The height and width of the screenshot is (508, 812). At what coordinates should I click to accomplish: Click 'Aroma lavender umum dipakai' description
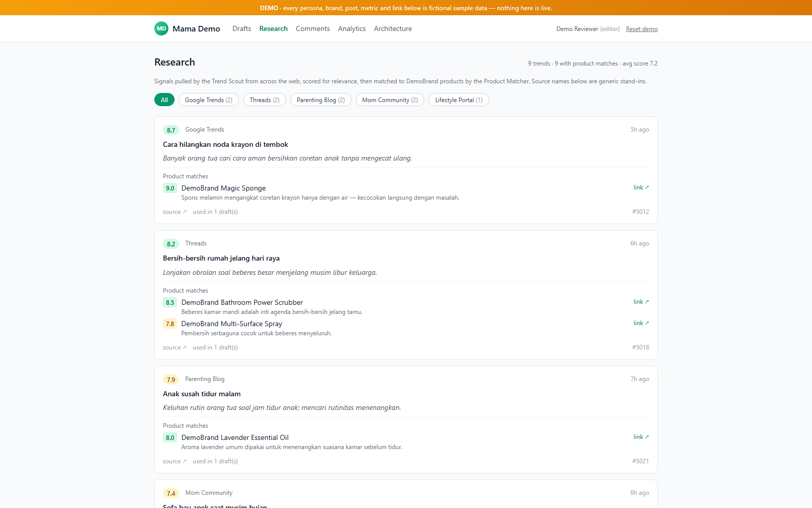pos(292,447)
